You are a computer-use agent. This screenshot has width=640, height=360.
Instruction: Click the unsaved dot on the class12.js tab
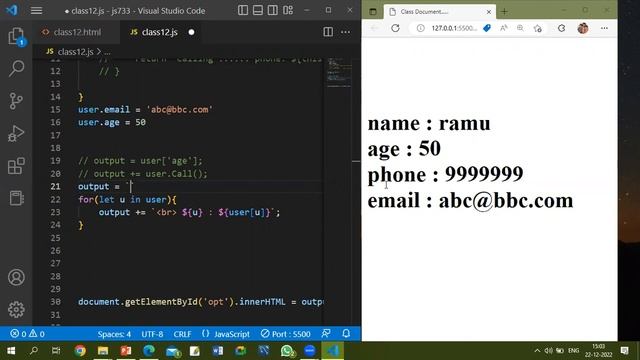191,32
